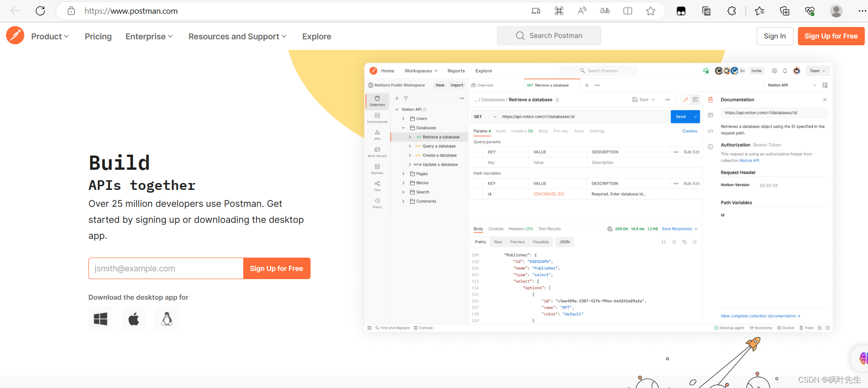Expand the Users folder in tree
Viewport: 868px width, 388px height.
click(404, 119)
